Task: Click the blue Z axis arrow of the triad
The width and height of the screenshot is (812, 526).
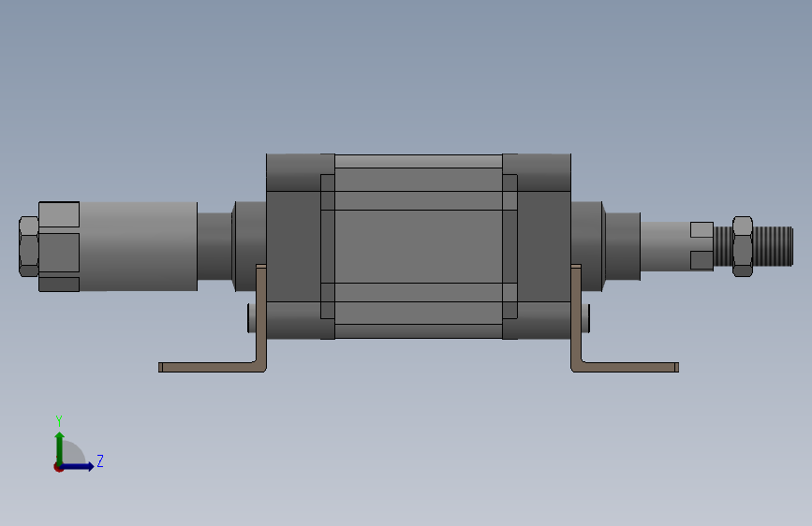Action: (78, 466)
